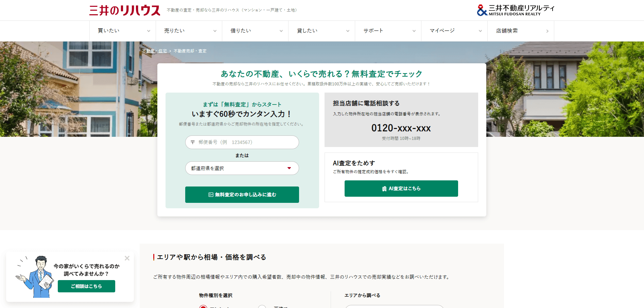
Task: Click the 物件種別を選択 label
Action: 216,295
